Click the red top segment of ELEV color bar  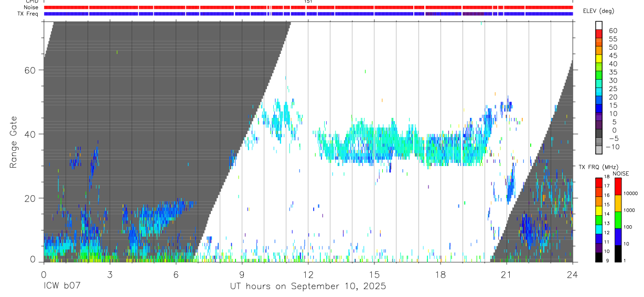pos(599,34)
